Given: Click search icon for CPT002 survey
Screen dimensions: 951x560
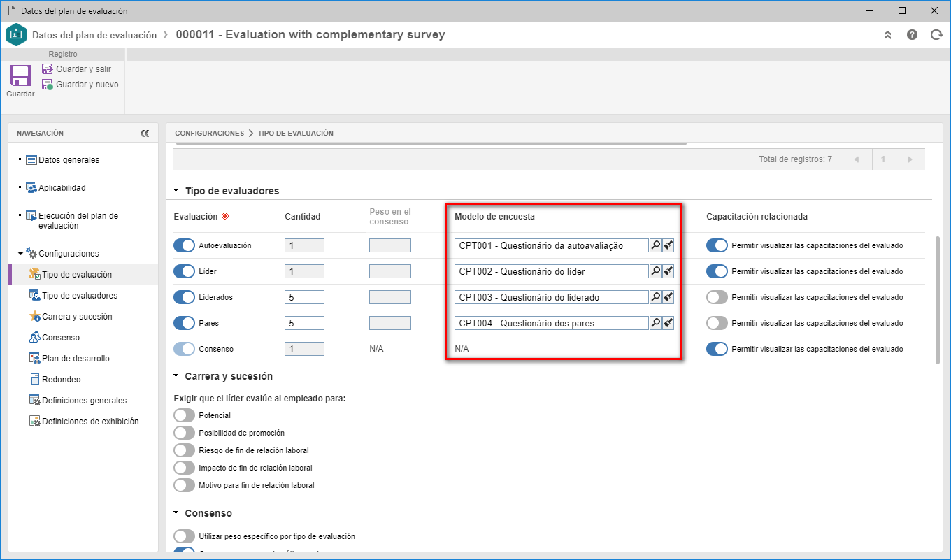Looking at the screenshot, I should point(655,271).
